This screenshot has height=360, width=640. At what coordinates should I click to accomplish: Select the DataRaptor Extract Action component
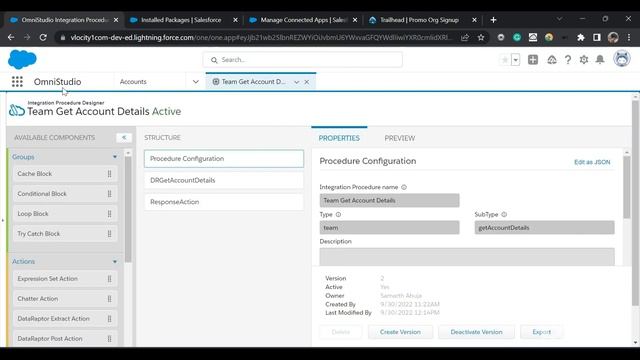65,319
